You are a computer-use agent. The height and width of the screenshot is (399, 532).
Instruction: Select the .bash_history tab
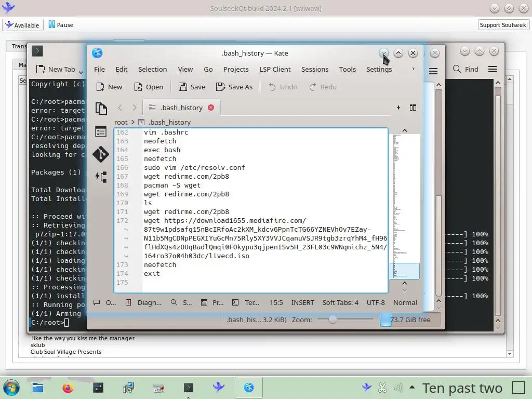pyautogui.click(x=182, y=108)
